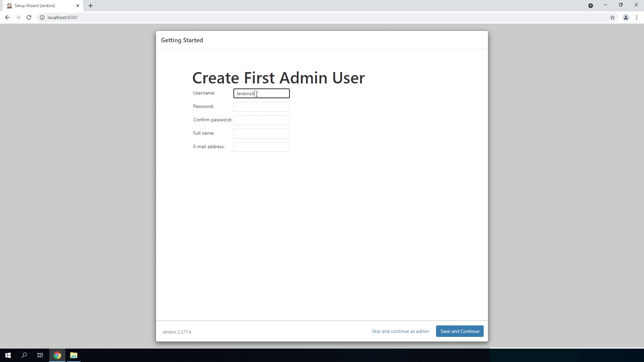Viewport: 644px width, 362px height.
Task: Open the Chrome profile avatar menu
Action: [626, 17]
